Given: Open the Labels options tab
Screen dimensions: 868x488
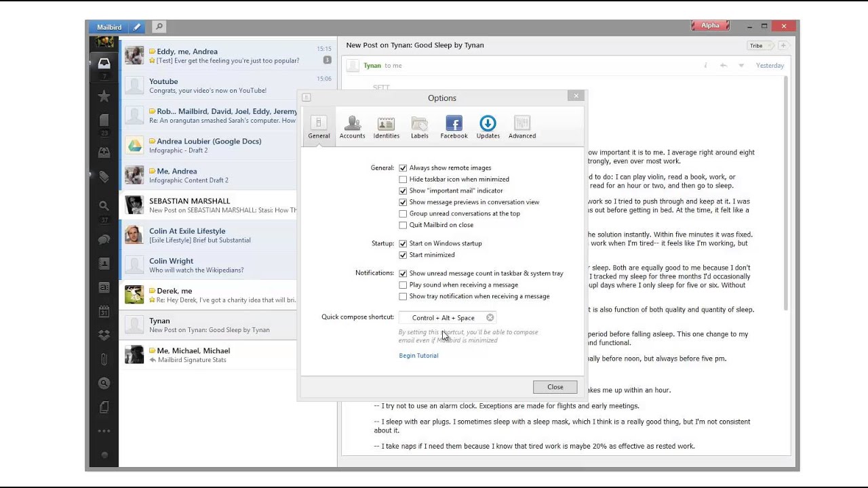Looking at the screenshot, I should (x=420, y=127).
